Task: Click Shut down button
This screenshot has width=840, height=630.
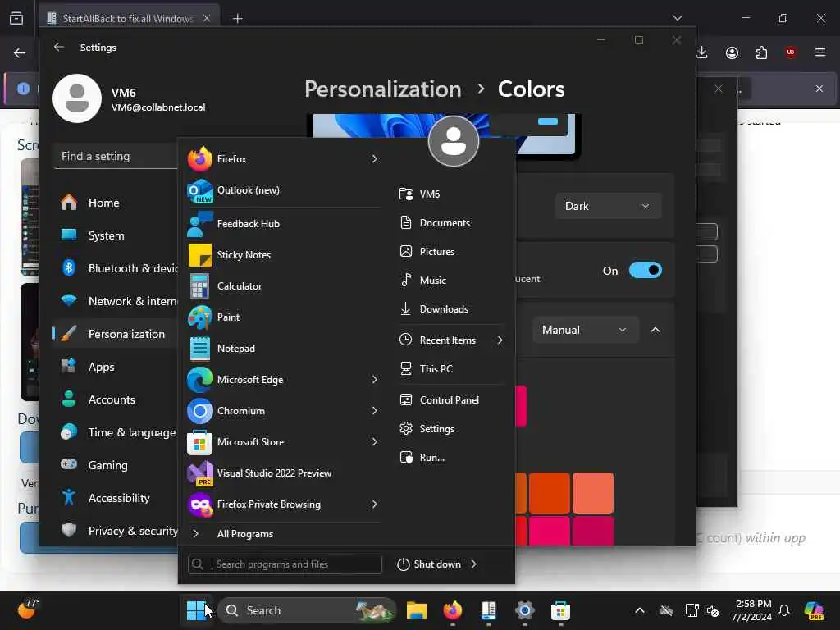Action: coord(429,564)
